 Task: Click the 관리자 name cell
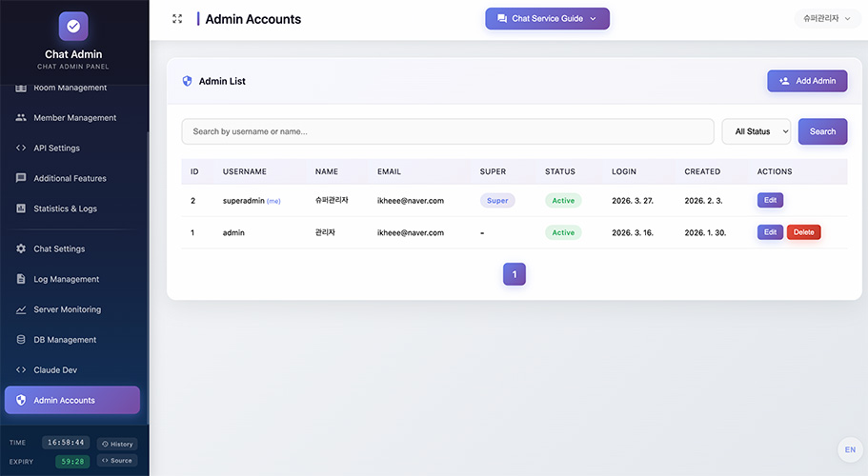pos(325,232)
